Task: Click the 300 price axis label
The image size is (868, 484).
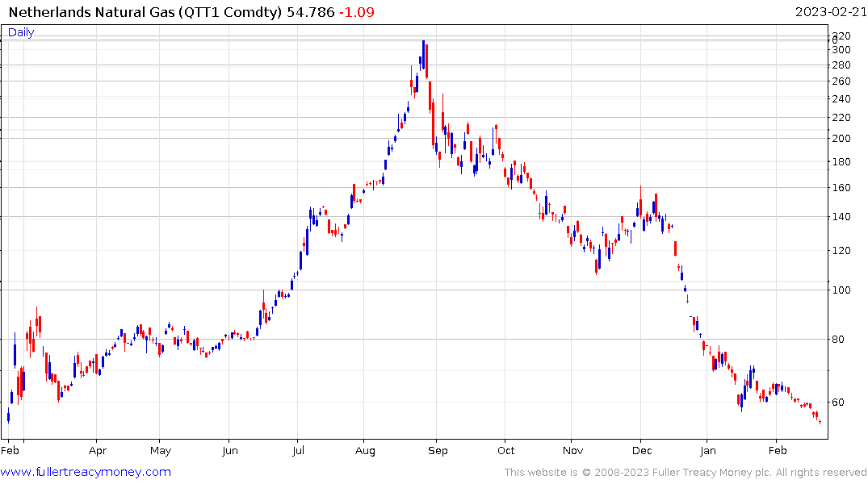Action: [841, 50]
